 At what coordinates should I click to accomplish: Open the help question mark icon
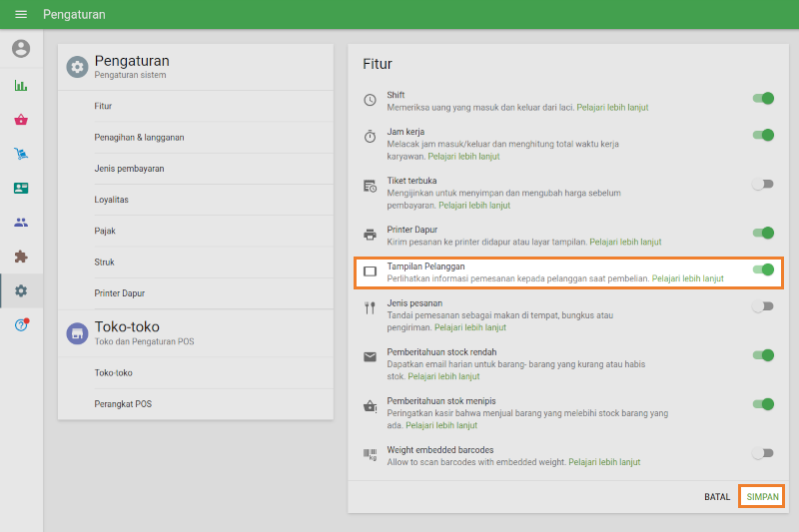coord(21,325)
